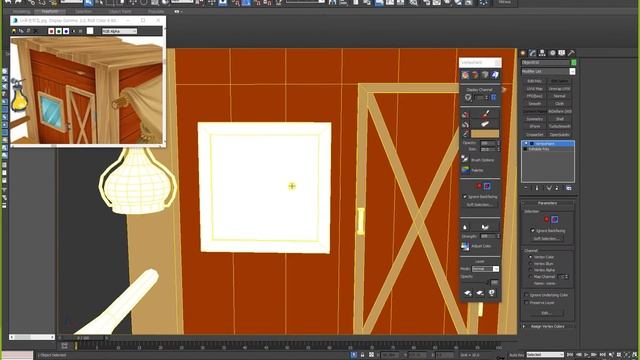Toggle Ignore Backfacing in the VertexPaint floater
Viewport: 640px width, 360px height.
pyautogui.click(x=464, y=197)
